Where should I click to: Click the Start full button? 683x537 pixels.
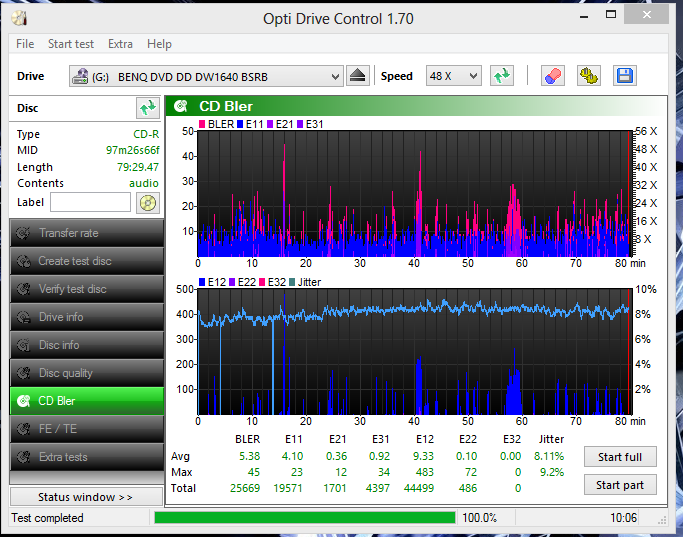tap(620, 457)
